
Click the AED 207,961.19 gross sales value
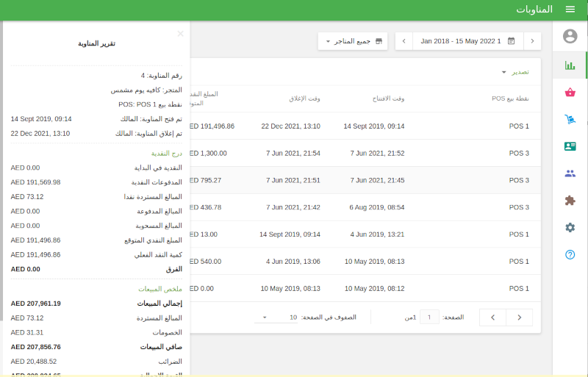[x=35, y=304]
